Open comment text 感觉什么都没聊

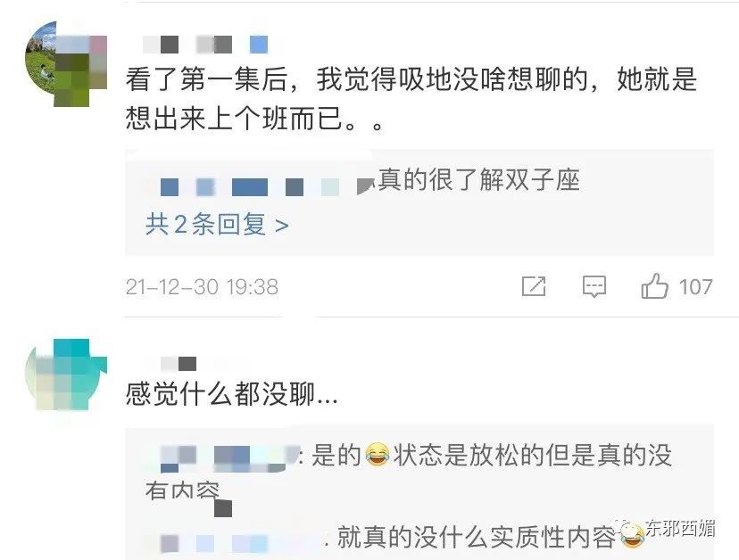click(232, 394)
